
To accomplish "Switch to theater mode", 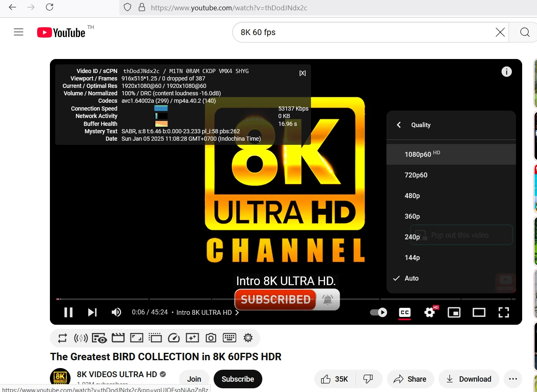I will [x=479, y=312].
